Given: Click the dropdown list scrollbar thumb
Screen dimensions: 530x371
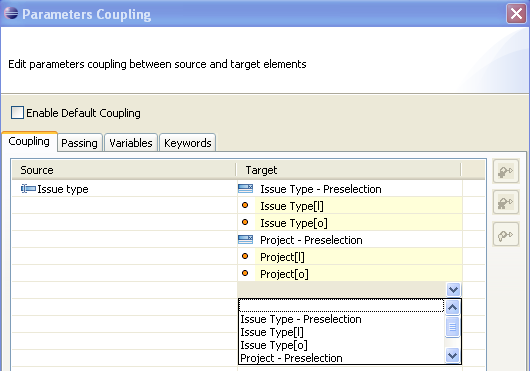Looking at the screenshot, I should point(453,327).
